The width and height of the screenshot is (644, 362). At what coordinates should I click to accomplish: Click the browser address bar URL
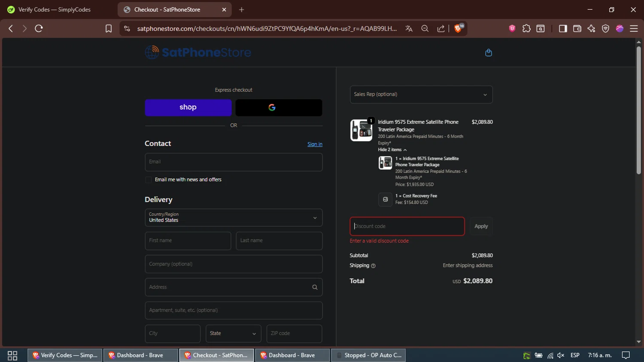pyautogui.click(x=267, y=28)
